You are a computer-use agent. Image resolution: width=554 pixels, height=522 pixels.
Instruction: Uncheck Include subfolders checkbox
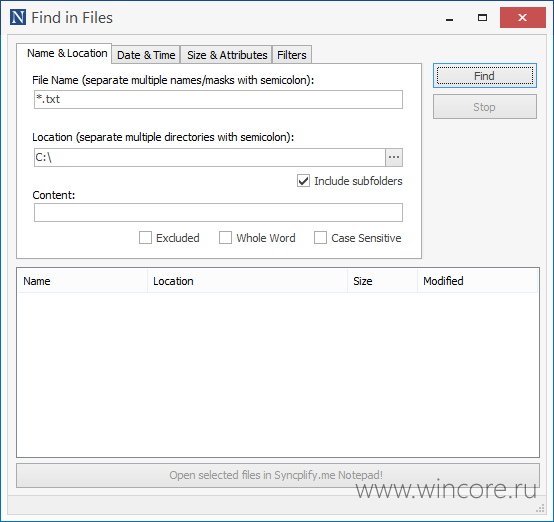point(303,181)
